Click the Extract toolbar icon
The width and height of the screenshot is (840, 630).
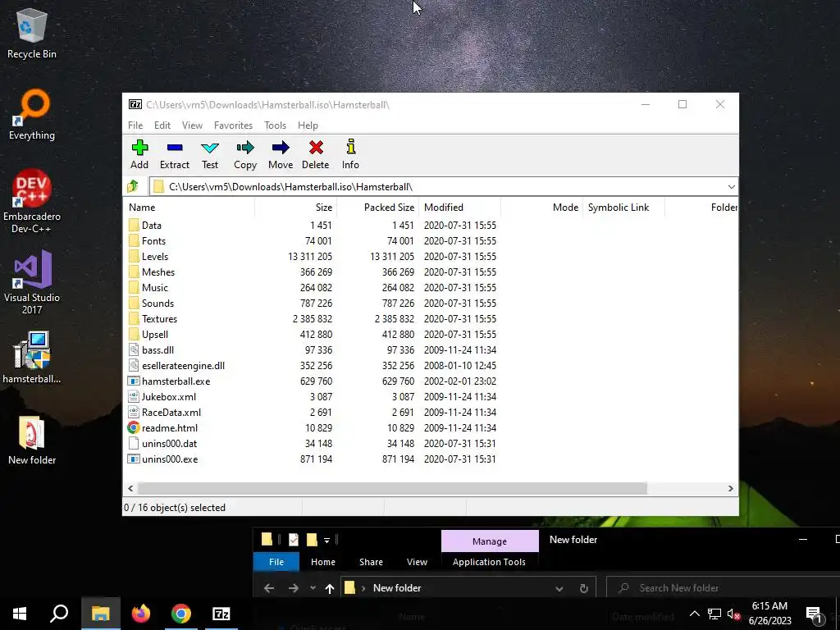[x=175, y=154]
